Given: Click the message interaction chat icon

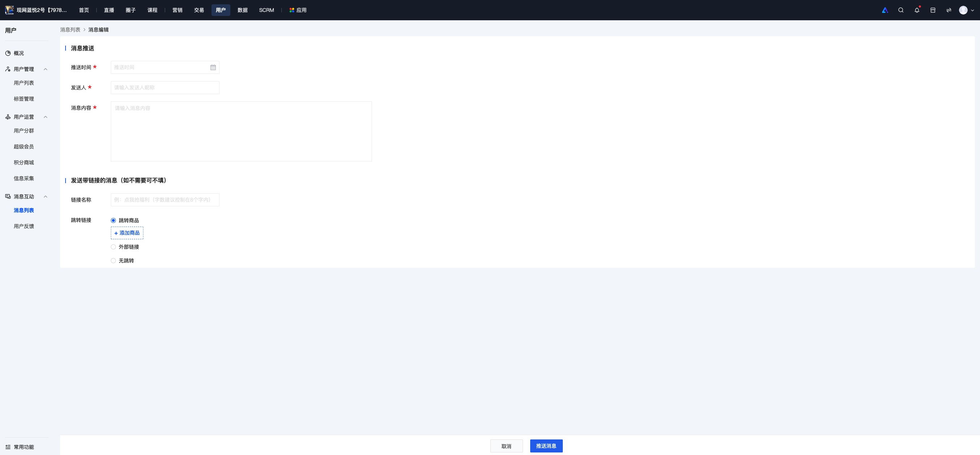Looking at the screenshot, I should click(x=8, y=197).
